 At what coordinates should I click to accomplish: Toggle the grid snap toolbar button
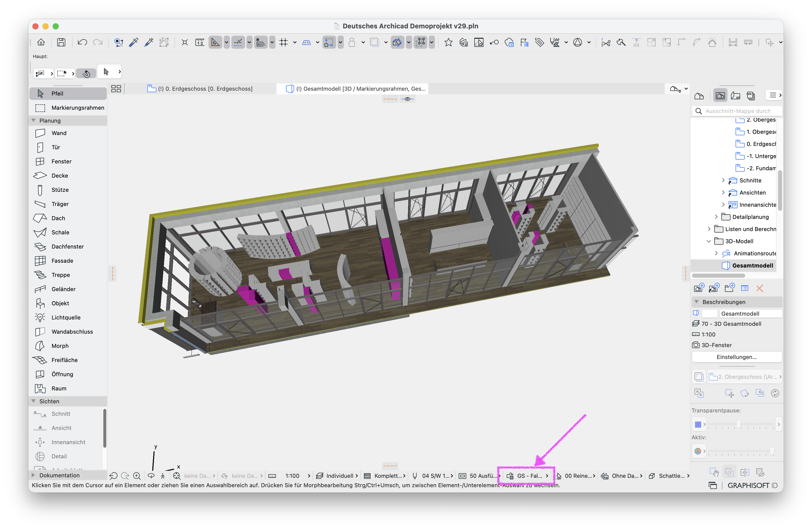pos(283,42)
